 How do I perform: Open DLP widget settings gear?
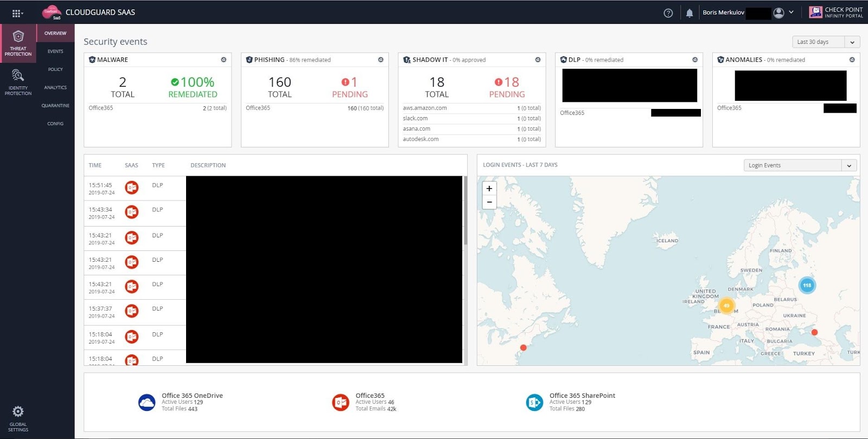pos(695,60)
